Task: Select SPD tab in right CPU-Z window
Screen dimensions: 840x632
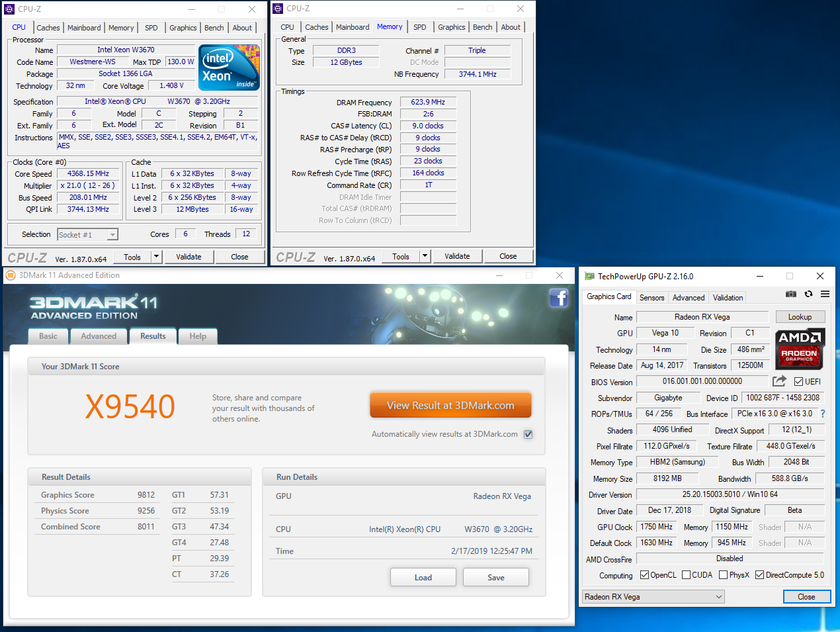Action: click(x=420, y=27)
